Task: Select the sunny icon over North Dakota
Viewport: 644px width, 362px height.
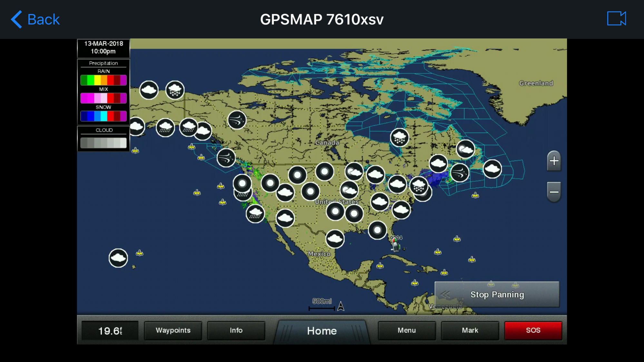Action: coord(324,172)
